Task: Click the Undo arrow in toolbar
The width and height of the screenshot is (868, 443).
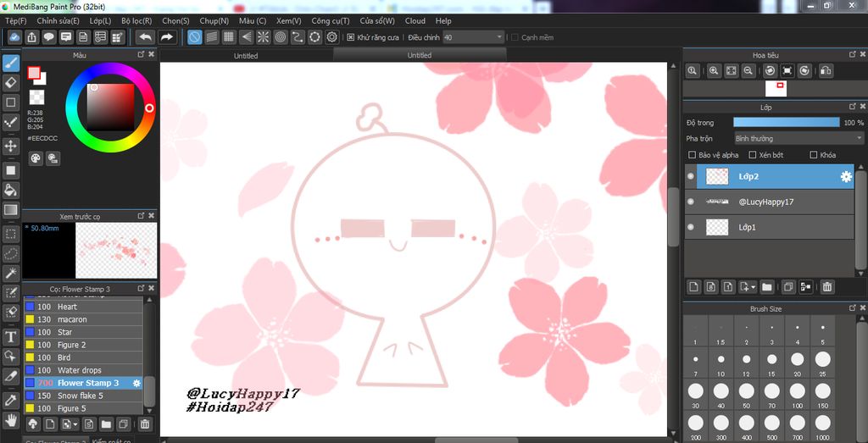Action: pos(146,37)
